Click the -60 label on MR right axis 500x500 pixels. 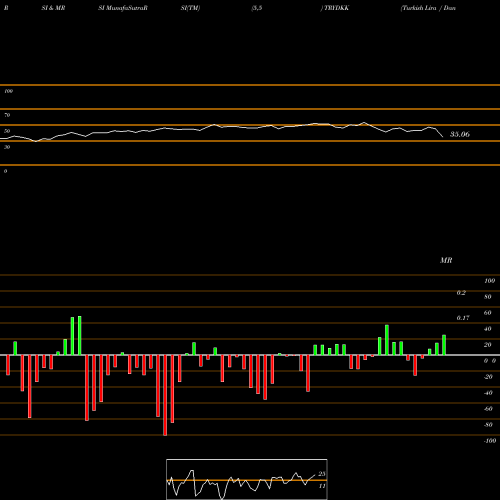tap(488, 409)
